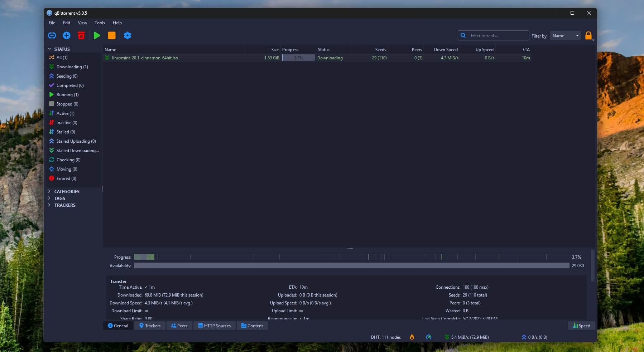Image resolution: width=644 pixels, height=352 pixels.
Task: Click the flame firewall connection status icon
Action: [412, 337]
